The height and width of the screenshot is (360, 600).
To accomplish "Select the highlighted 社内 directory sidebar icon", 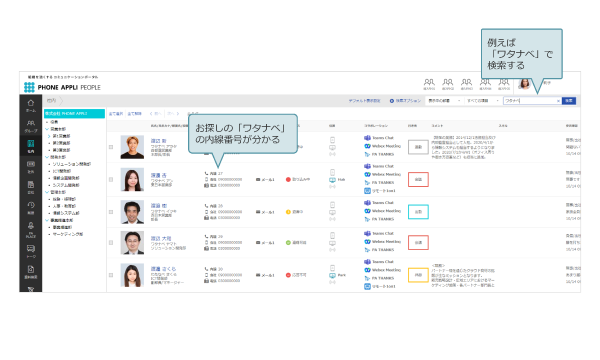I will (x=31, y=145).
